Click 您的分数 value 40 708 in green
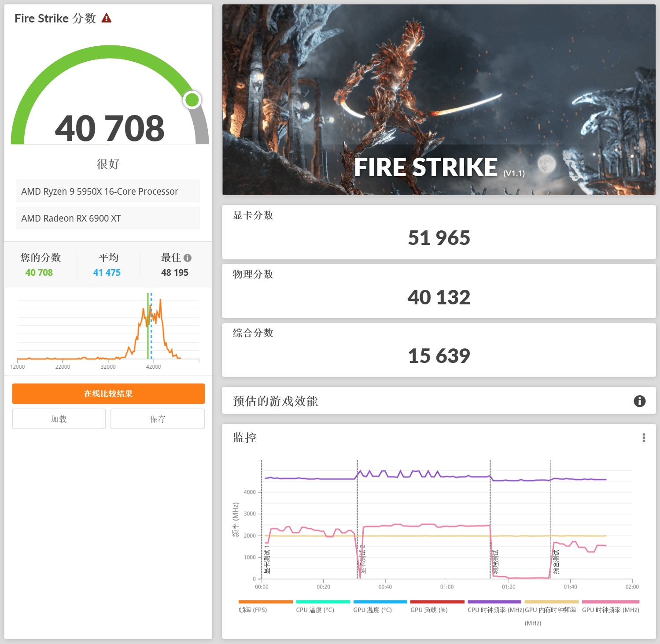 pyautogui.click(x=39, y=273)
